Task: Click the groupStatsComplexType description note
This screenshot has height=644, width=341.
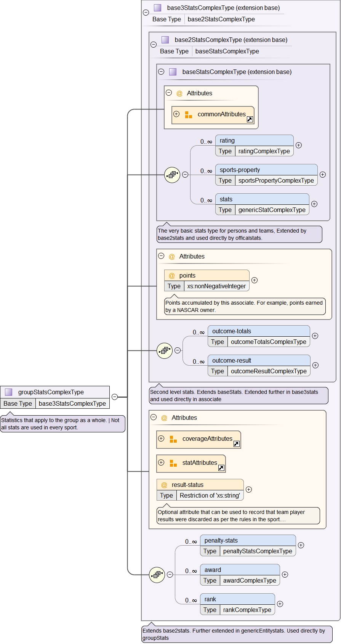Action: tap(62, 424)
